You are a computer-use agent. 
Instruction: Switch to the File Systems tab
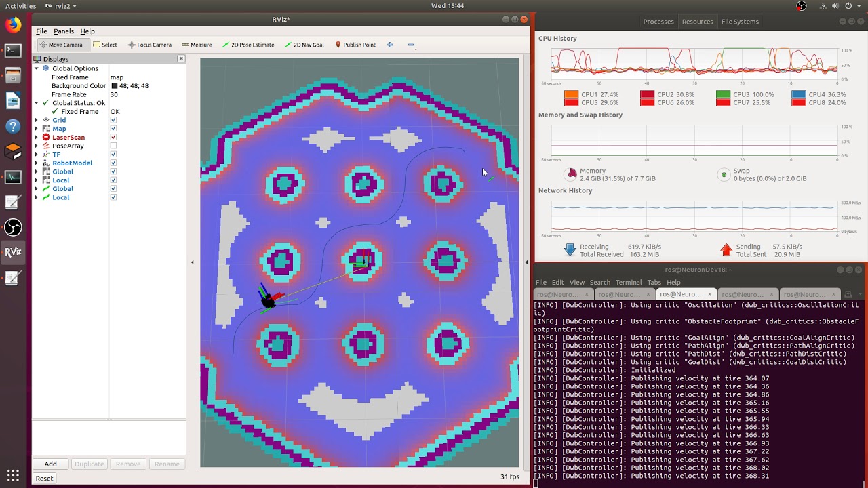tap(740, 22)
